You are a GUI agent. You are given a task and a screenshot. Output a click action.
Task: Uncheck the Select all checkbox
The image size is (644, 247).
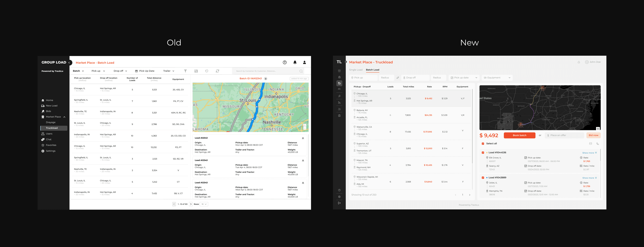point(483,144)
